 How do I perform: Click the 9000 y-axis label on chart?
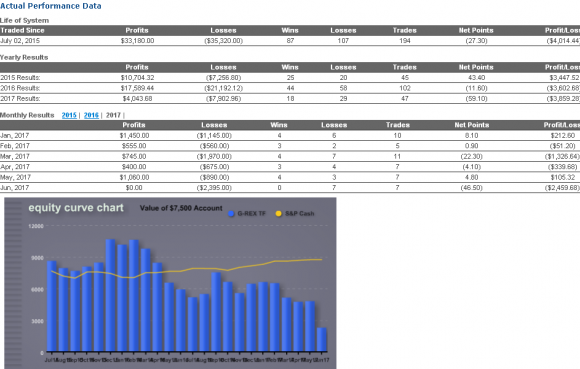point(37,258)
